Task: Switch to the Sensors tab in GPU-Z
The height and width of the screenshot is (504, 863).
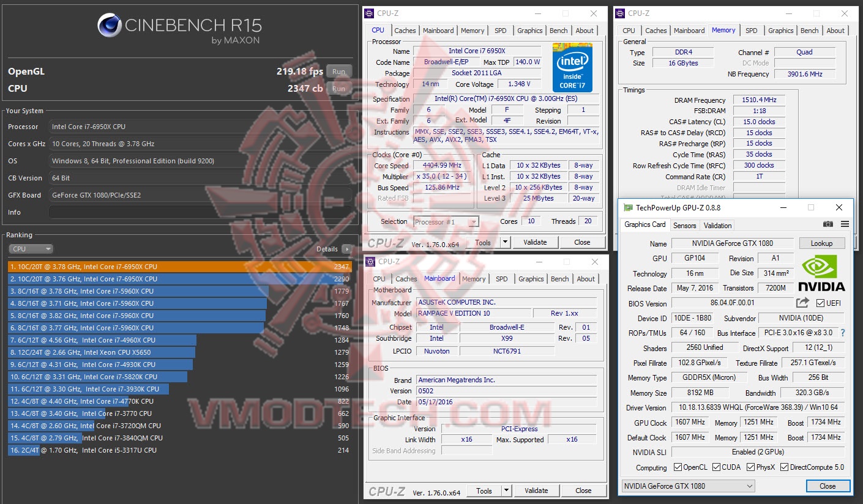Action: click(685, 226)
